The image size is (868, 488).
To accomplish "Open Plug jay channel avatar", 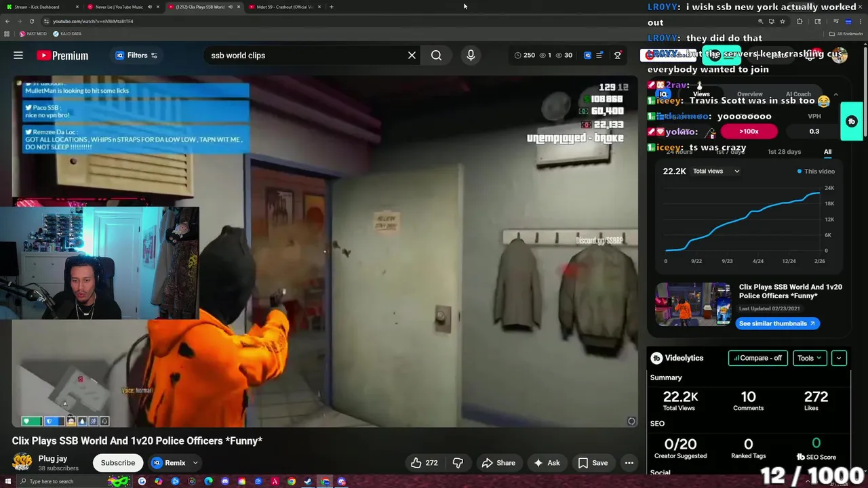I will pyautogui.click(x=22, y=462).
